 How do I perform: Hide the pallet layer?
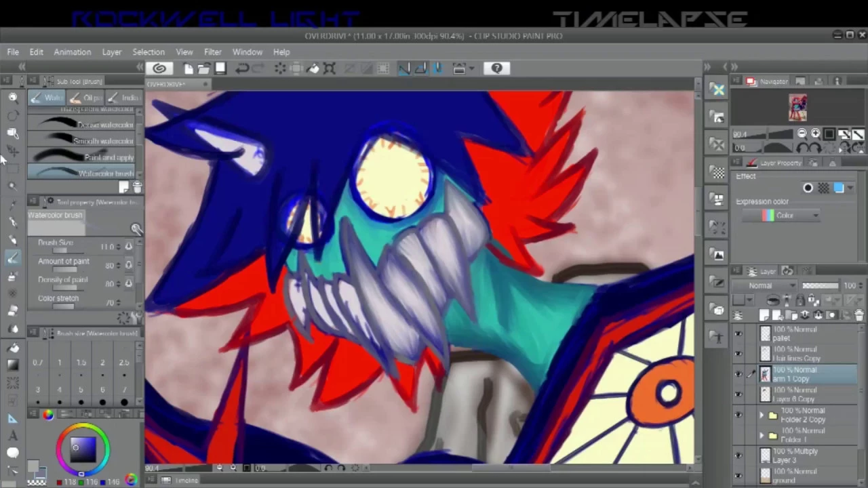[x=738, y=333]
